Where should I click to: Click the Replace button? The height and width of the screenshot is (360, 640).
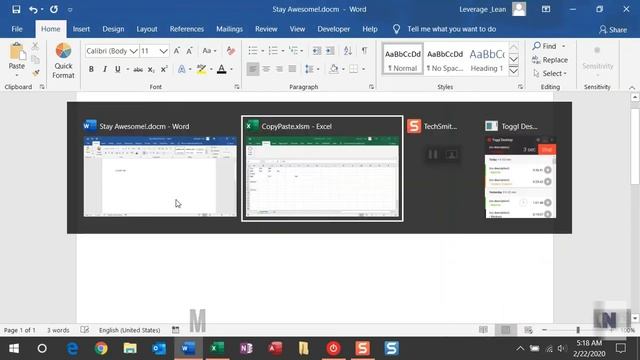coord(550,60)
